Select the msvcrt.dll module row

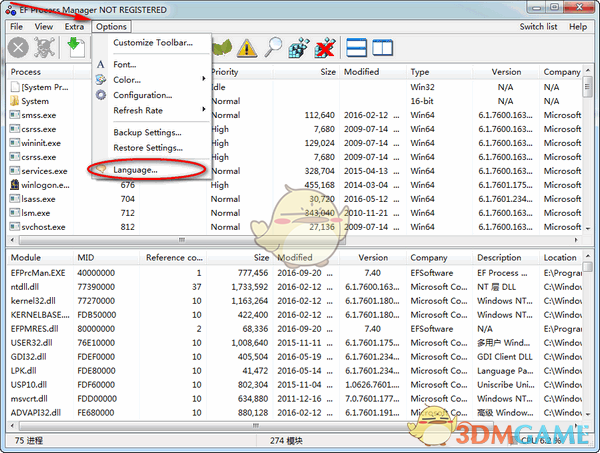(x=295, y=399)
